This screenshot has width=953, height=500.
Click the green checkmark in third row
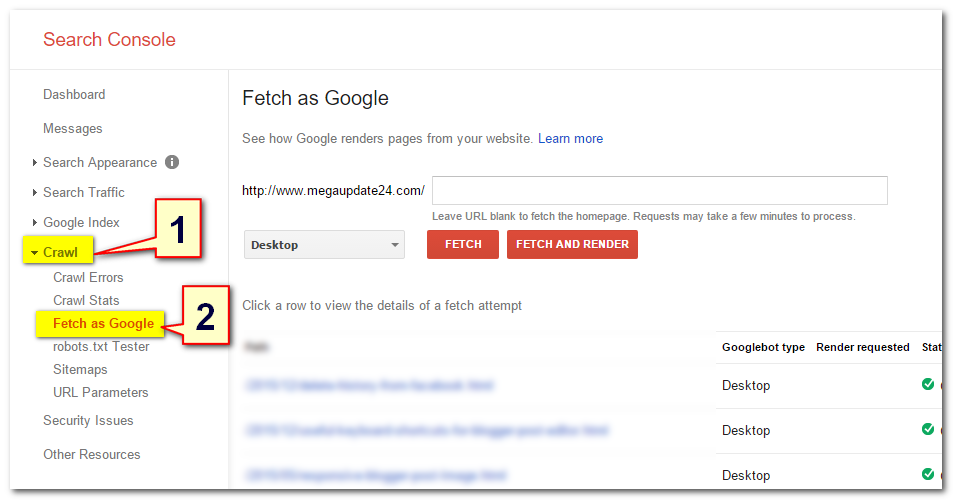[928, 474]
